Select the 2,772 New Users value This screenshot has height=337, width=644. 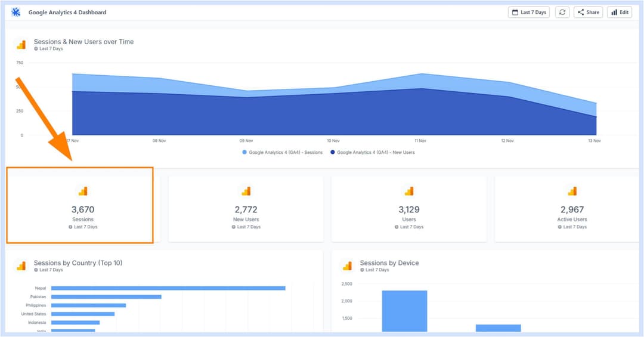tap(246, 209)
